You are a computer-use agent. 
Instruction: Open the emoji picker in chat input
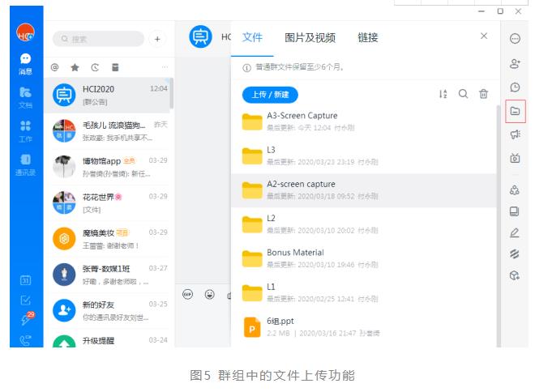(209, 294)
